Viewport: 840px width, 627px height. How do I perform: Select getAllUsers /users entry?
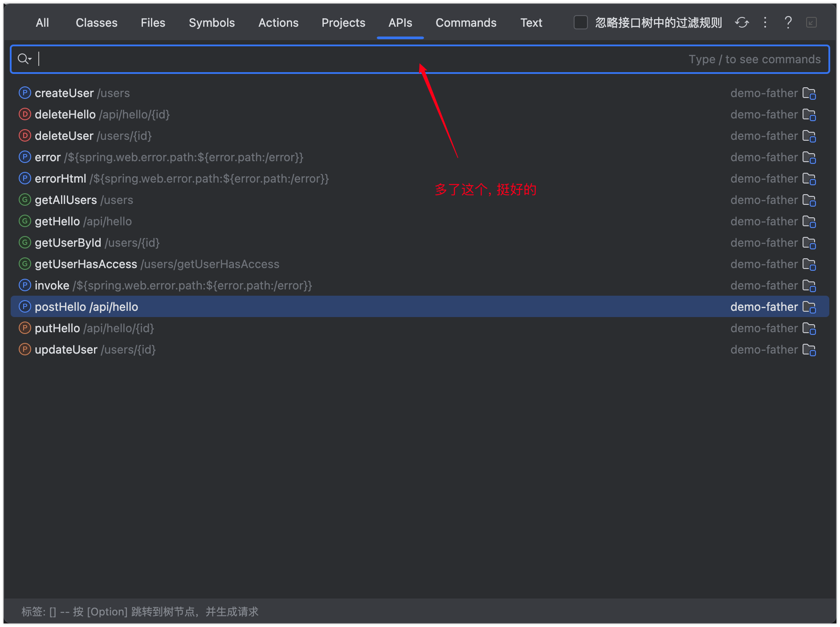pyautogui.click(x=420, y=200)
